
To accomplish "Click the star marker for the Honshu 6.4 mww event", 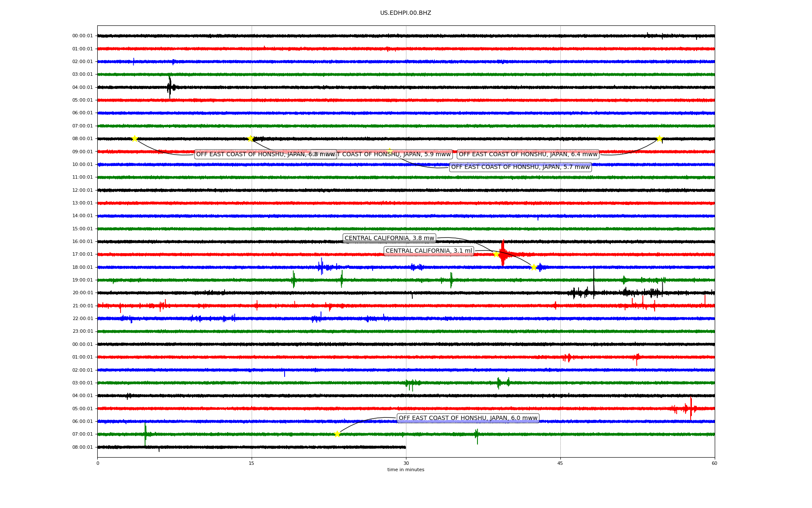I will tap(659, 138).
